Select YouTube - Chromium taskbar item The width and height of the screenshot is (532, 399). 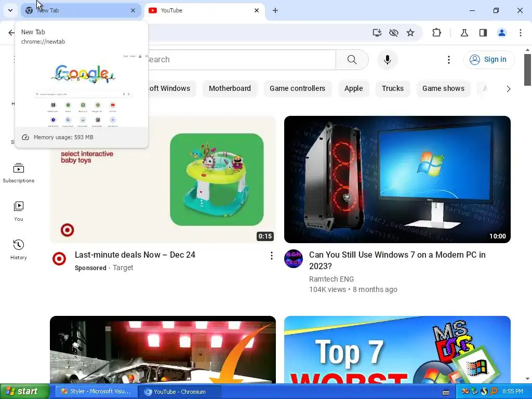(180, 392)
